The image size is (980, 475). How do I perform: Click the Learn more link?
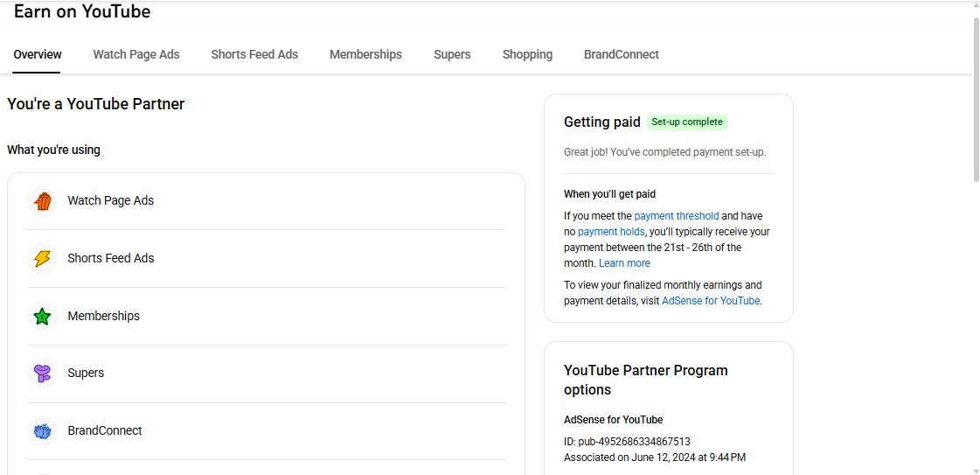[x=624, y=263]
